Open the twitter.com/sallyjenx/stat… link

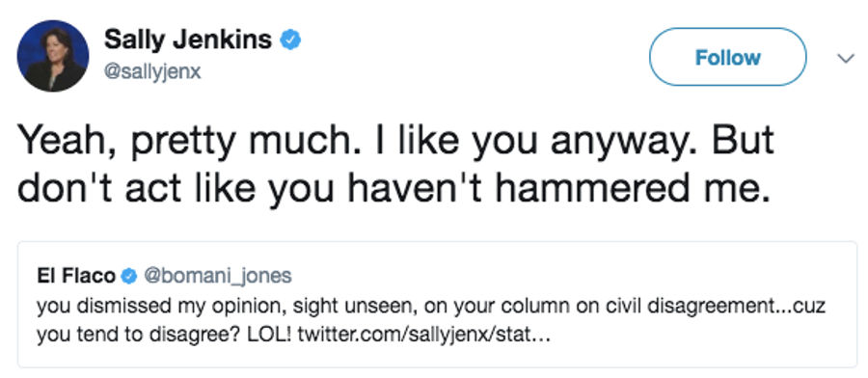click(424, 335)
